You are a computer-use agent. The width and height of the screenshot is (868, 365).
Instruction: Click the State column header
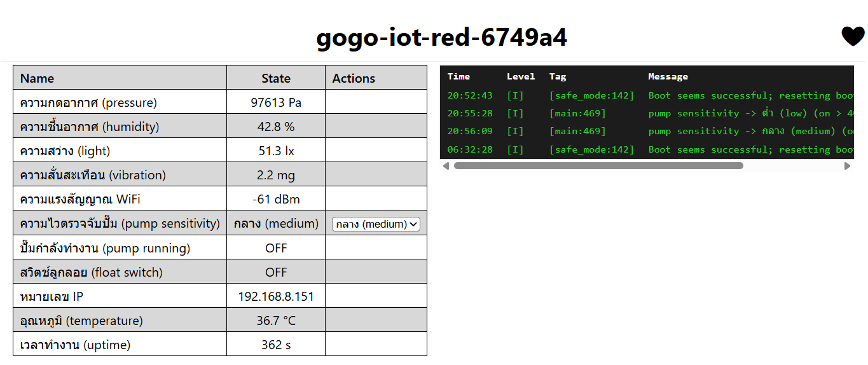click(x=276, y=78)
